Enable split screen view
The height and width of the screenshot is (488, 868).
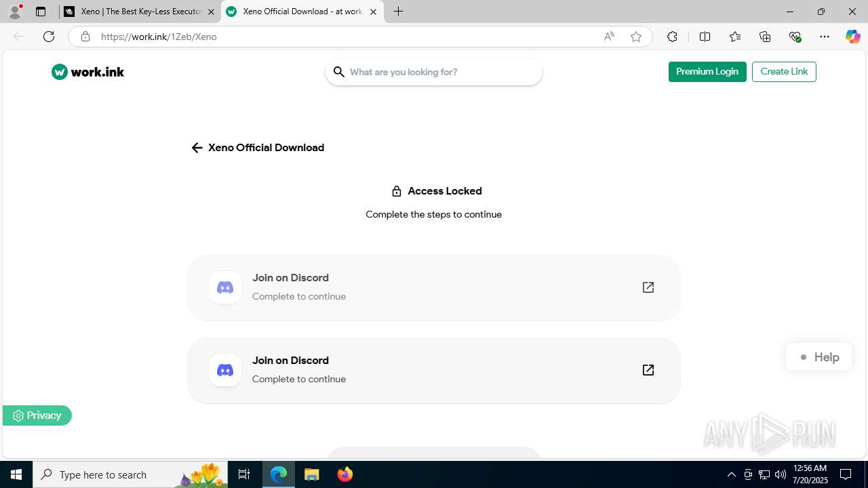tap(705, 37)
